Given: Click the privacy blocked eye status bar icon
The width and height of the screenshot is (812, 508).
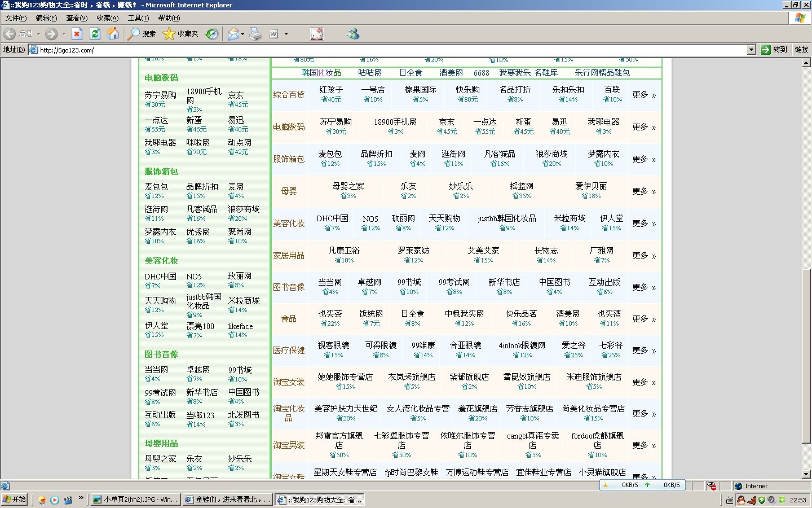Looking at the screenshot, I should pos(712,485).
